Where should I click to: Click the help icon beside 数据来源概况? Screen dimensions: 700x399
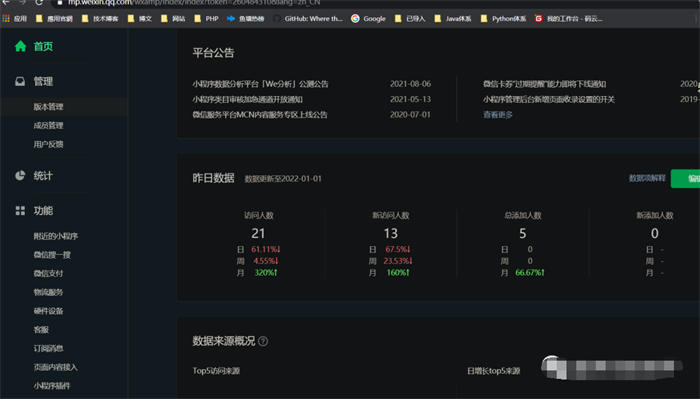[x=263, y=341]
